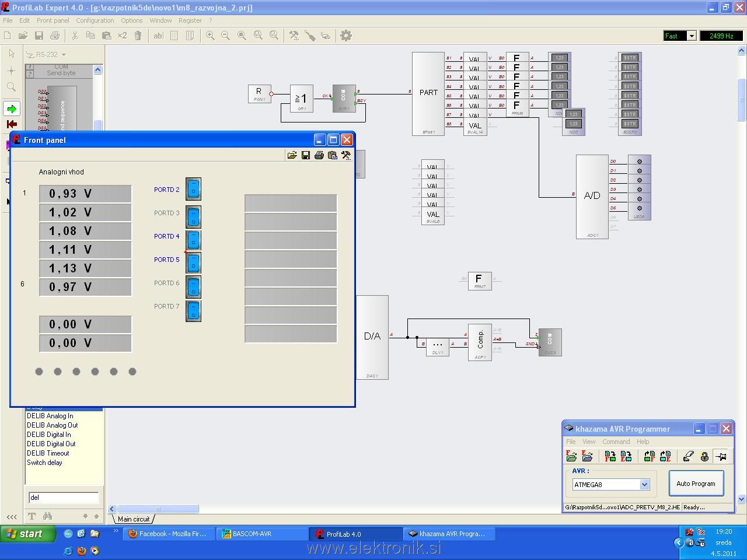747x560 pixels.
Task: Toggle PORTD 4 switch on front panel
Action: pos(193,240)
